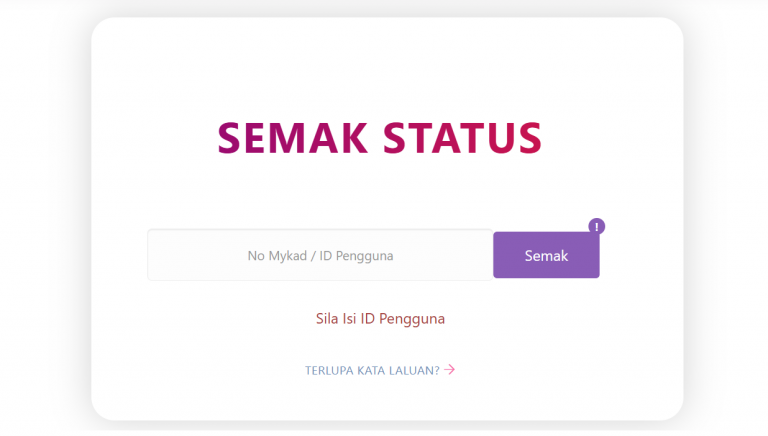Click the purple exclamation badge icon
The height and width of the screenshot is (436, 768).
click(596, 226)
